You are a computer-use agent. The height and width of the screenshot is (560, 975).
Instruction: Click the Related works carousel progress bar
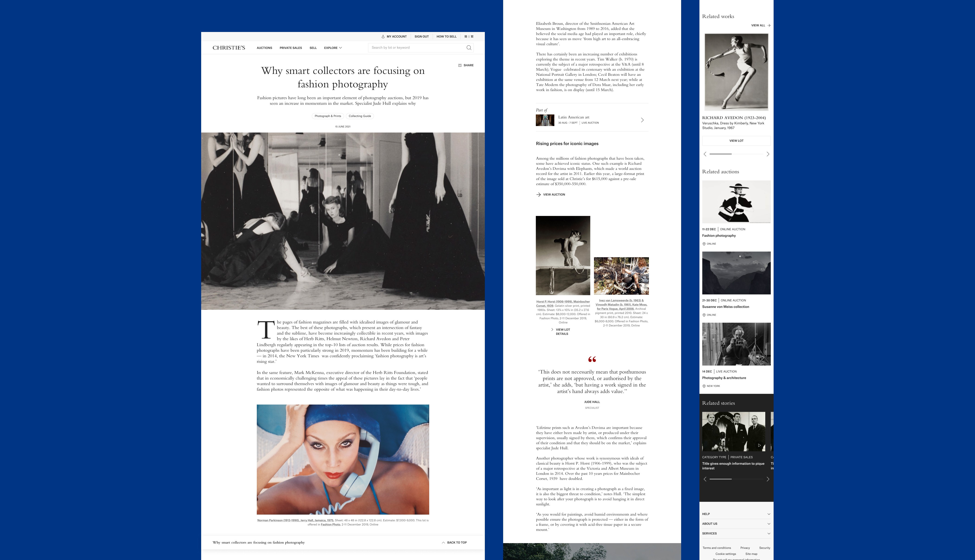coord(736,154)
